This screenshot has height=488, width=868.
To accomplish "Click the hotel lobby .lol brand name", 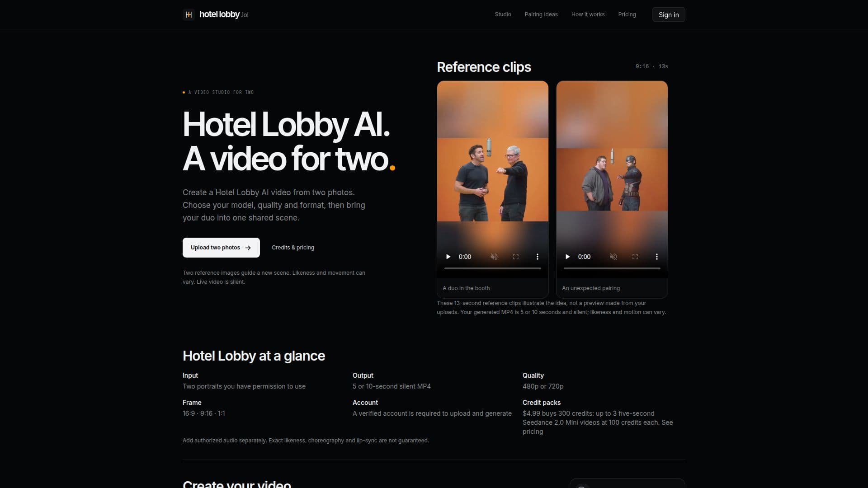I will click(x=224, y=14).
